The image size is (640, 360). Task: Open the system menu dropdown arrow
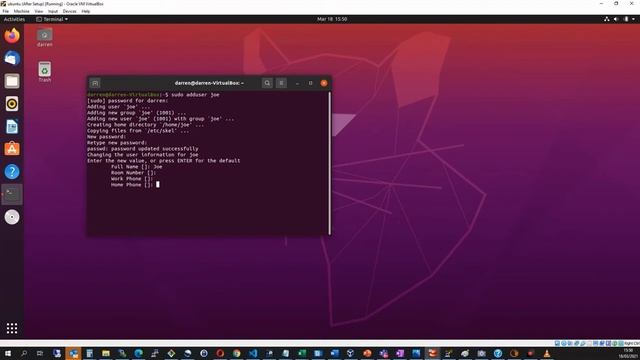634,19
